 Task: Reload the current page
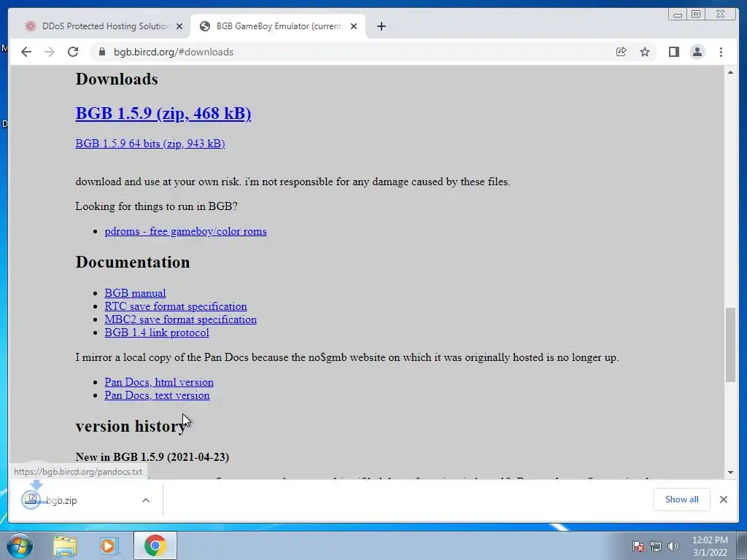coord(73,52)
